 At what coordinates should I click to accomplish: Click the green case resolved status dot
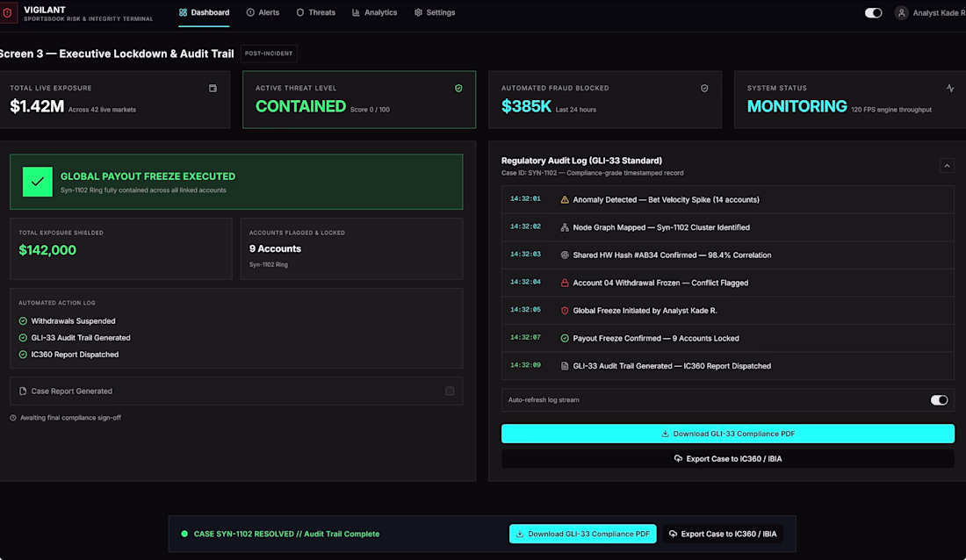184,535
